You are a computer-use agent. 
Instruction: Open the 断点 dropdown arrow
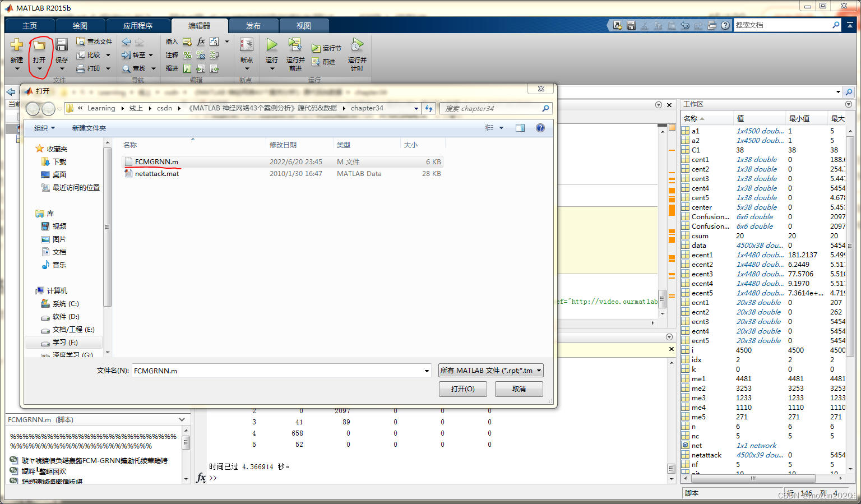pyautogui.click(x=247, y=69)
